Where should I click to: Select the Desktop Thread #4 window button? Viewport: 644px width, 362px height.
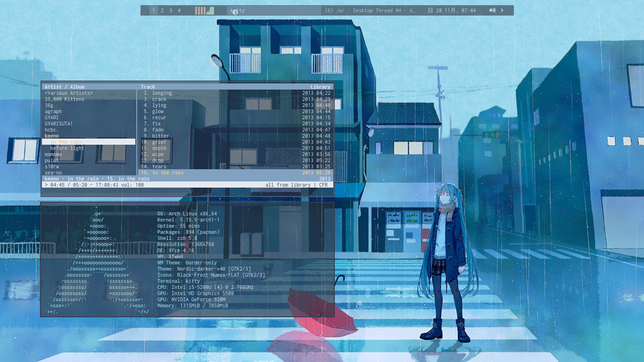tap(370, 10)
